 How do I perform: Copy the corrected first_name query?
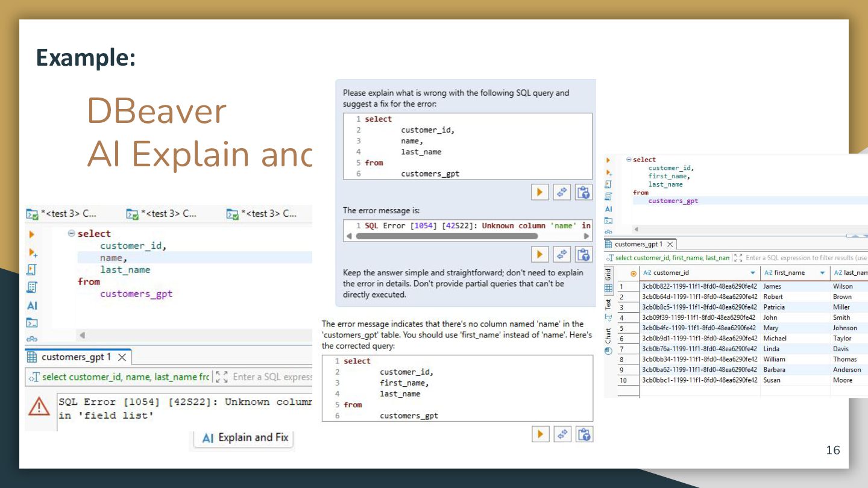[584, 434]
